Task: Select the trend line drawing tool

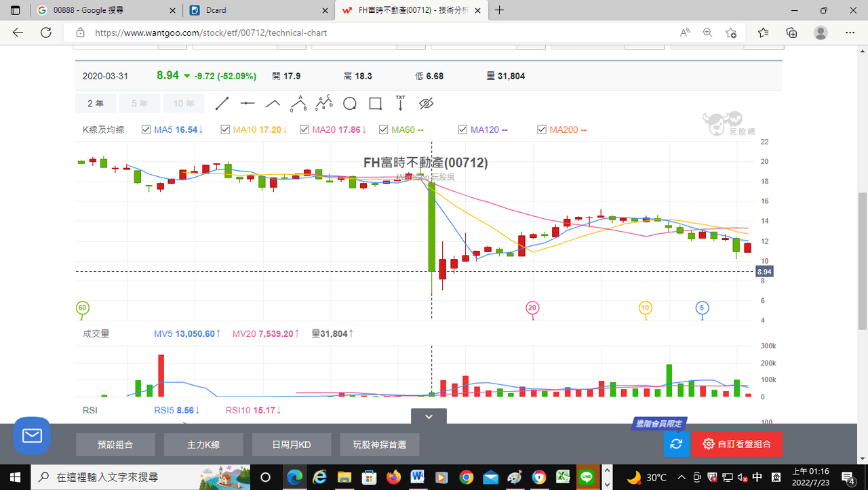Action: (222, 104)
